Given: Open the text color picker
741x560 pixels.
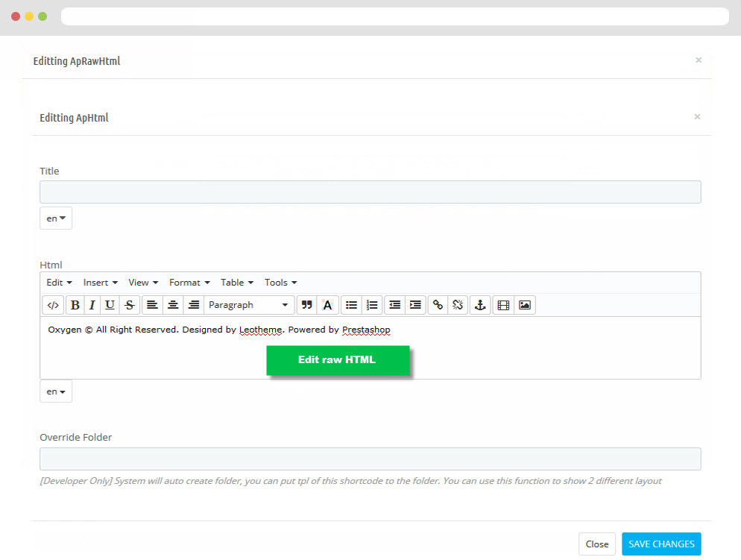Looking at the screenshot, I should 327,305.
